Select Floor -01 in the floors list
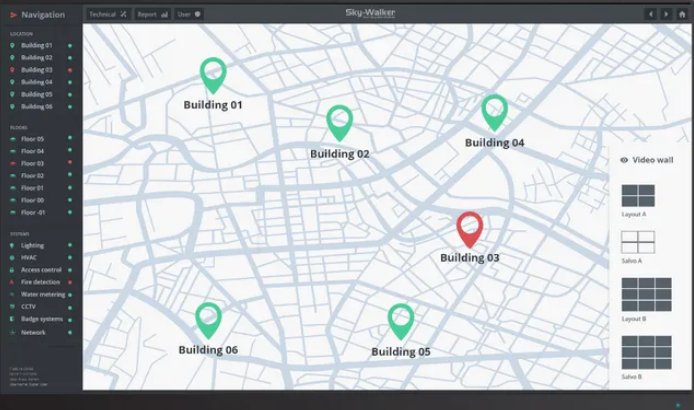 point(41,213)
